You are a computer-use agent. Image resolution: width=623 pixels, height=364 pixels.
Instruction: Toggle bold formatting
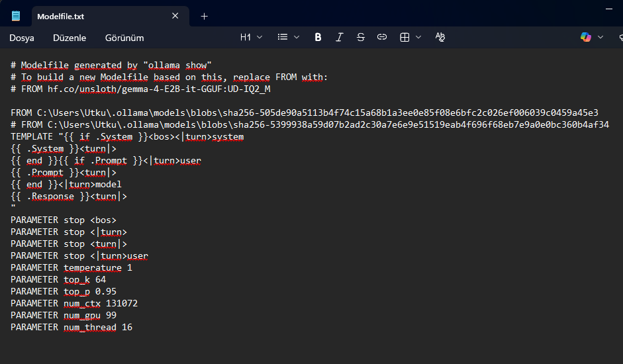point(318,37)
